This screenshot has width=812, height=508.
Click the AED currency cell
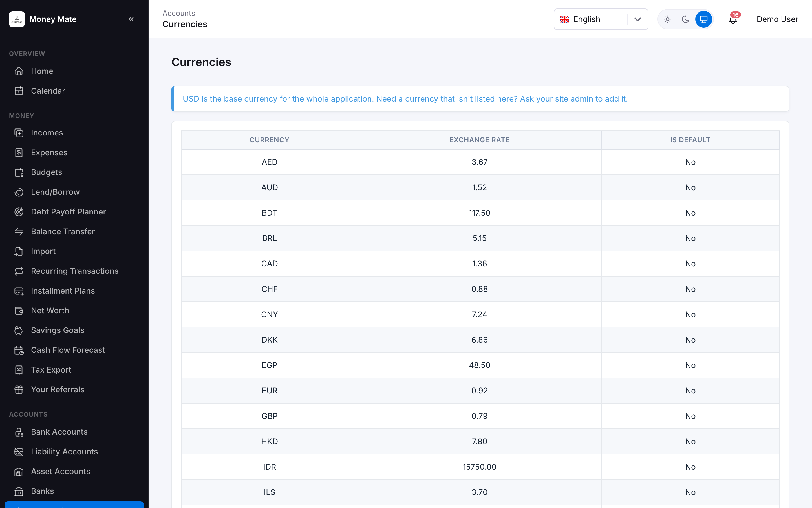tap(270, 162)
